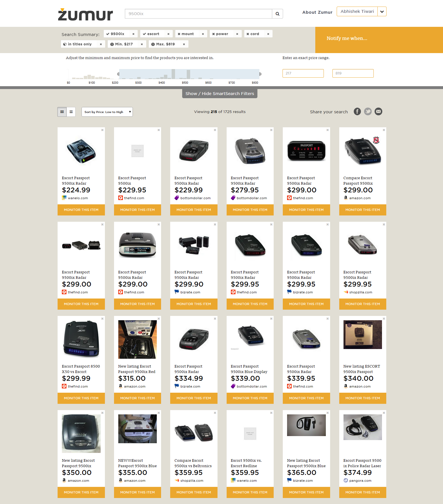This screenshot has height=504, width=443.
Task: Open the $340.00 New listing ESCORT image
Action: pos(363,335)
